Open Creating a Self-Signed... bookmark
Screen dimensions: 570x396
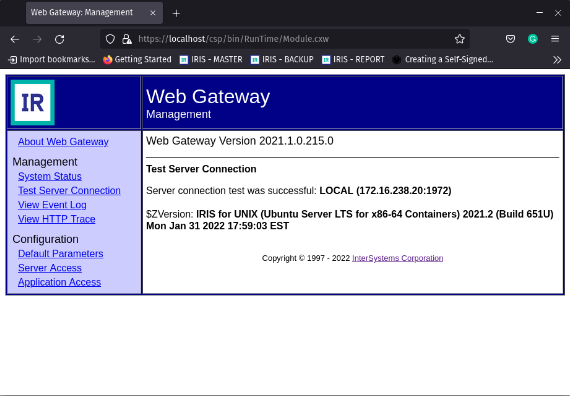(443, 59)
